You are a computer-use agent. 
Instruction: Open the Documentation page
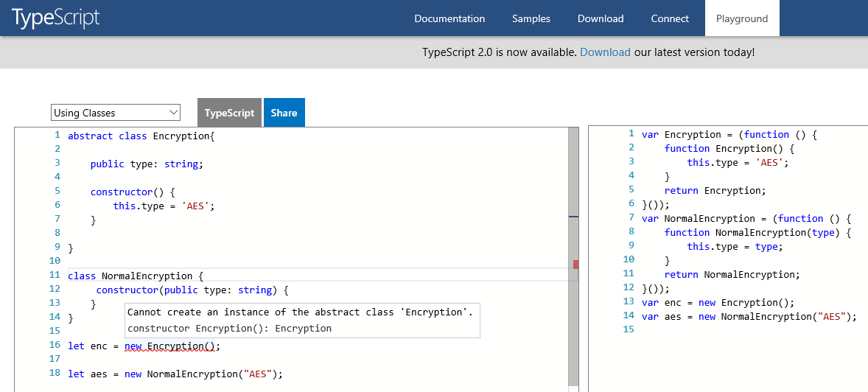449,18
